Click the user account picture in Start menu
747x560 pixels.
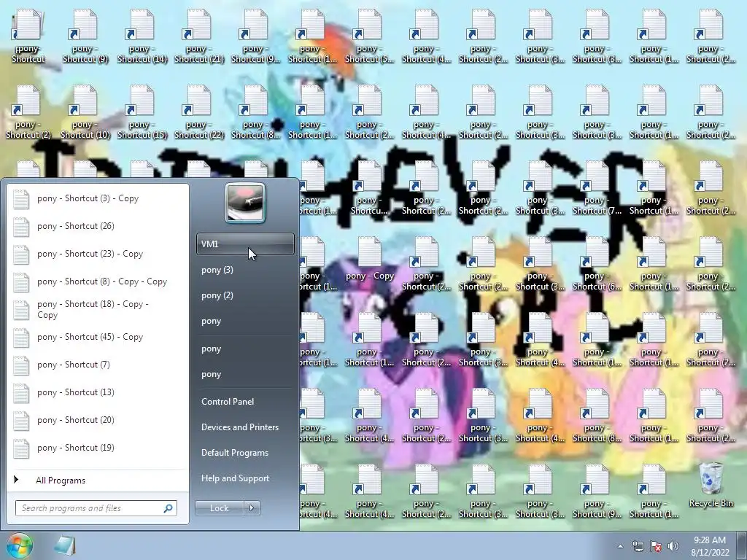[245, 203]
